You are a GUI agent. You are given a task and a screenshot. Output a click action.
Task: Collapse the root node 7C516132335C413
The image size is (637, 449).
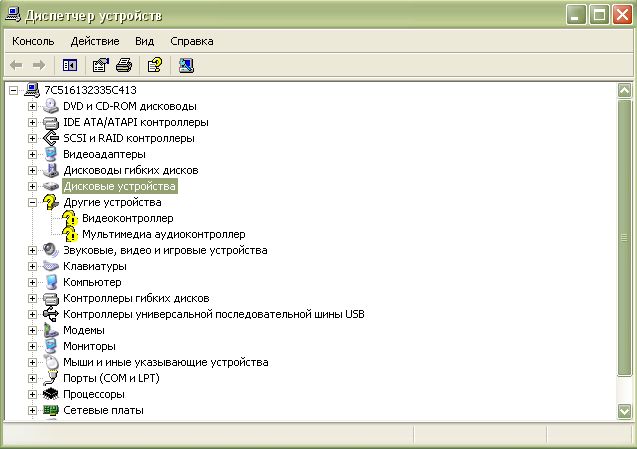click(13, 90)
